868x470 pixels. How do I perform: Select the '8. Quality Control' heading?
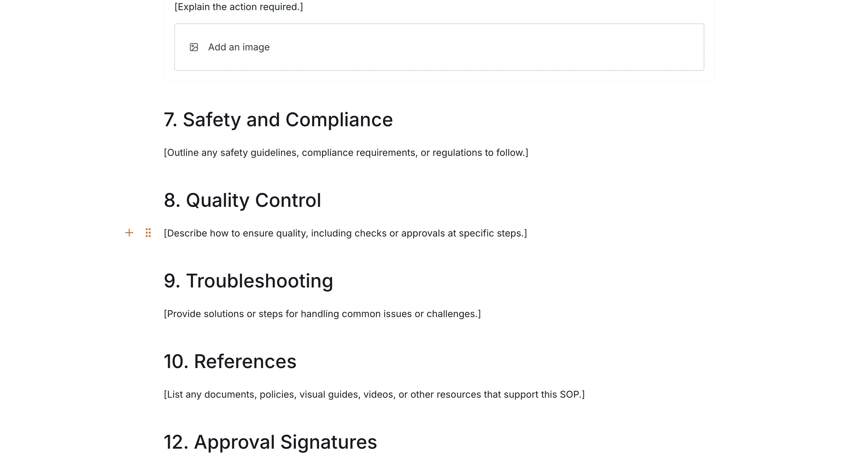[x=242, y=200]
